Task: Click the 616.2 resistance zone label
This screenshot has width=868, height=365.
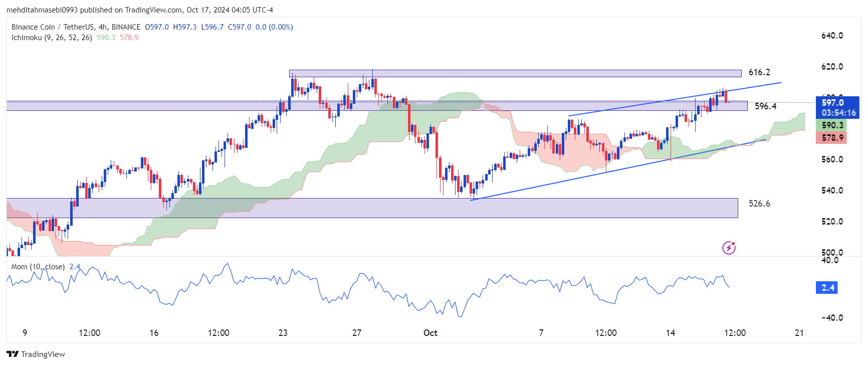Action: pos(759,72)
